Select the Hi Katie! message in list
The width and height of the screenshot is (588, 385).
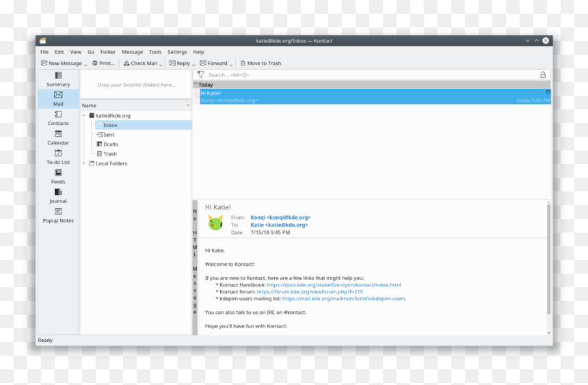375,96
